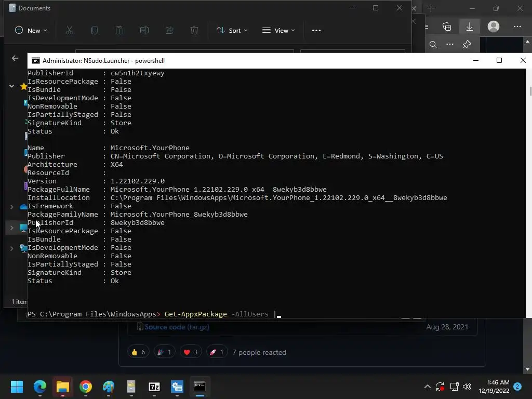Screen dimensions: 532x399
Task: Open the archive manager taskbar icon
Action: click(131, 387)
